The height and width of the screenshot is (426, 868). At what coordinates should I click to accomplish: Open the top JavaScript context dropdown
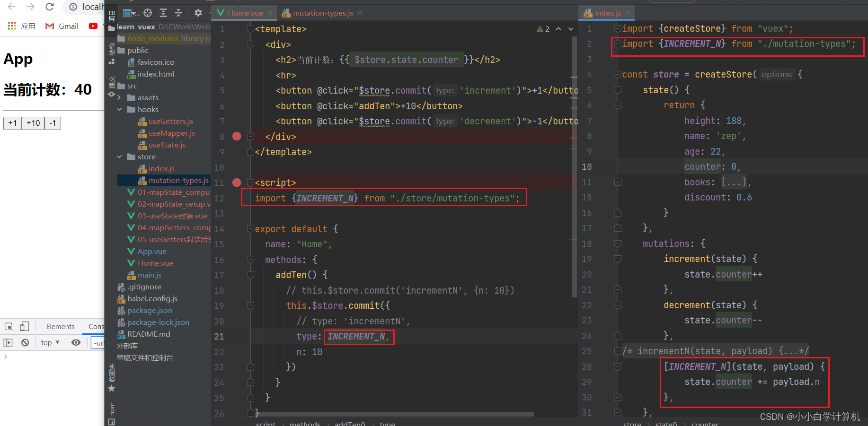click(x=50, y=342)
